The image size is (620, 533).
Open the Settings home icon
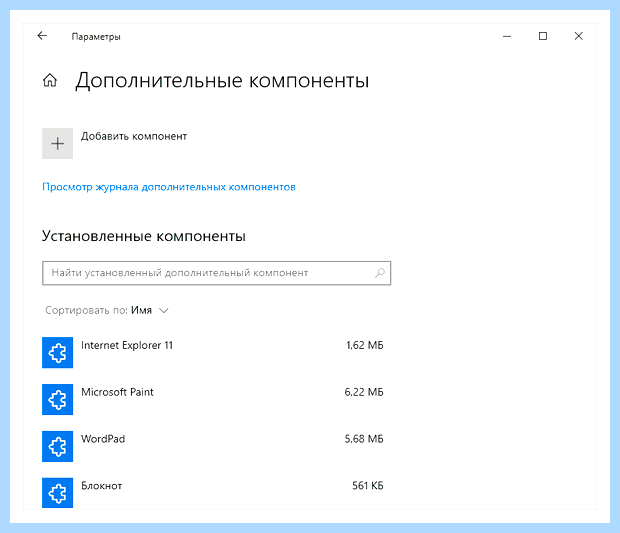click(50, 80)
